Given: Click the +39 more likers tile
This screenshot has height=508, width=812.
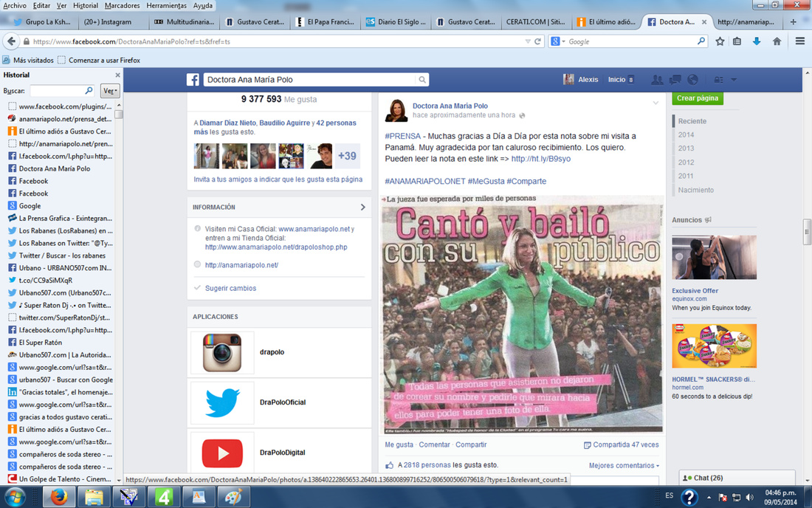Looking at the screenshot, I should pos(347,156).
